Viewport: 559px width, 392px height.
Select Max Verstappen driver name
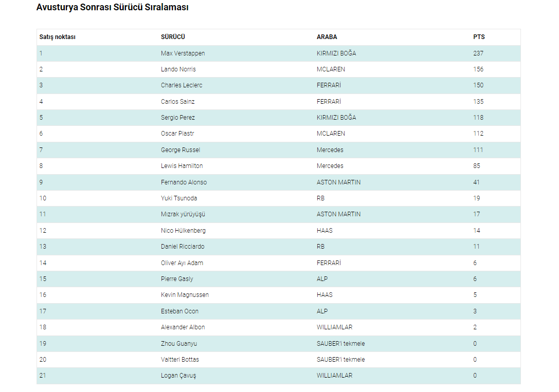point(183,53)
